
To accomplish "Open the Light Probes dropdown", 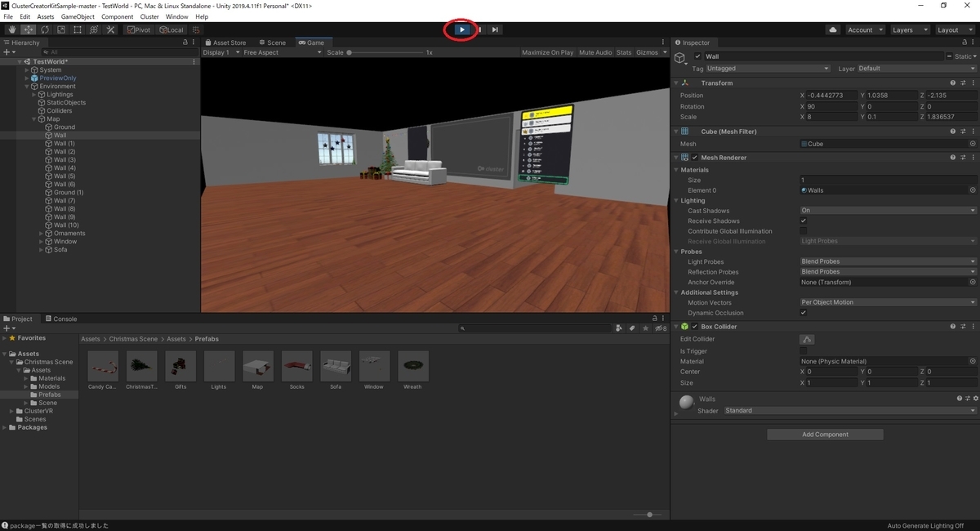I will (888, 261).
